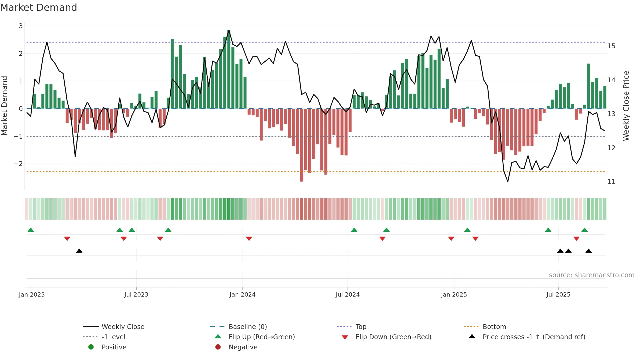Toggle Flip Up (Red→Green) legend entry
This screenshot has height=362, width=644.
click(255, 337)
